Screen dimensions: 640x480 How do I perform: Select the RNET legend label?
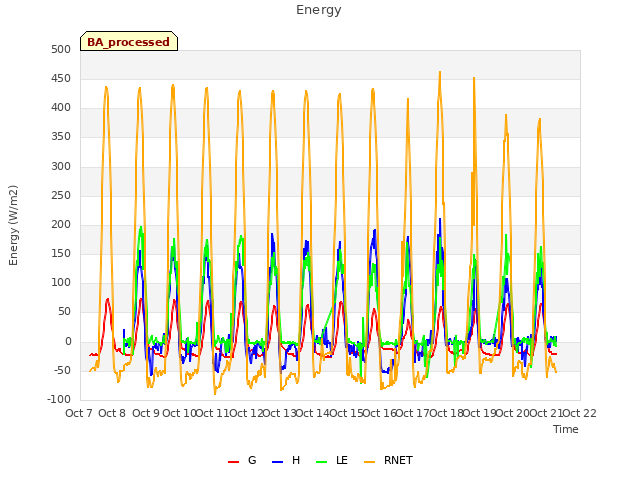click(398, 460)
